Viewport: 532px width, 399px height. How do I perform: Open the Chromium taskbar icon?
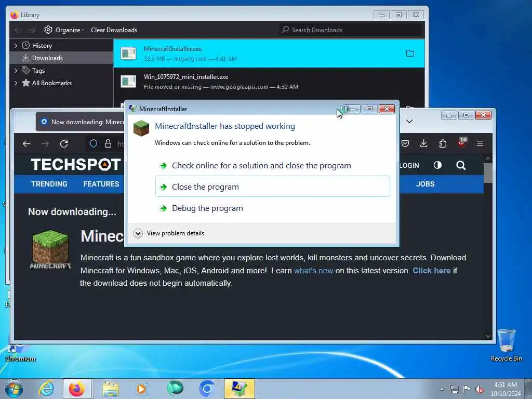pyautogui.click(x=207, y=389)
